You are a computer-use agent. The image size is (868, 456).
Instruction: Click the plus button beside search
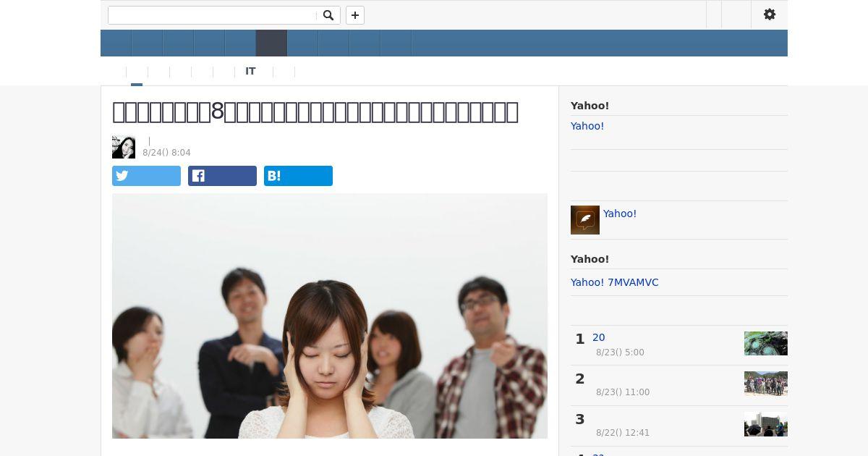[x=355, y=15]
